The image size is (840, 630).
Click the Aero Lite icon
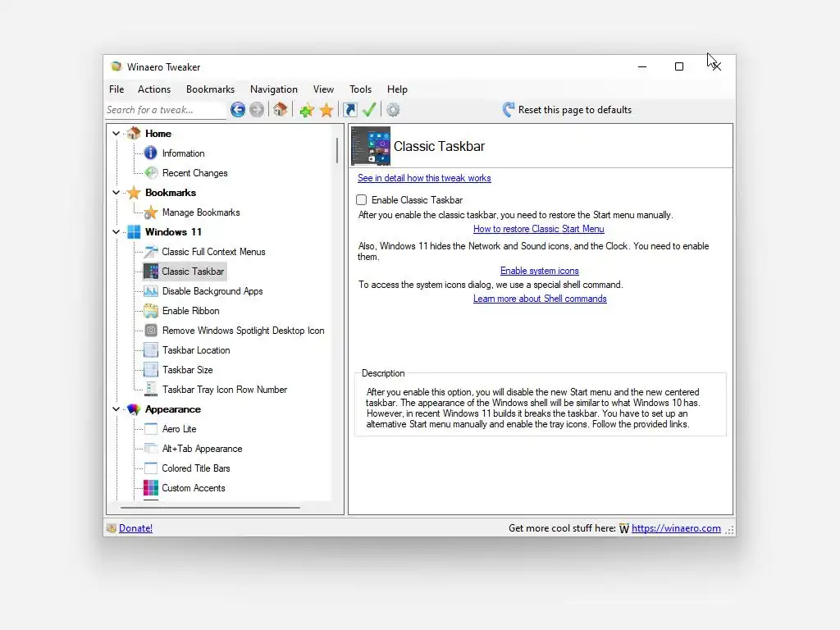click(151, 428)
